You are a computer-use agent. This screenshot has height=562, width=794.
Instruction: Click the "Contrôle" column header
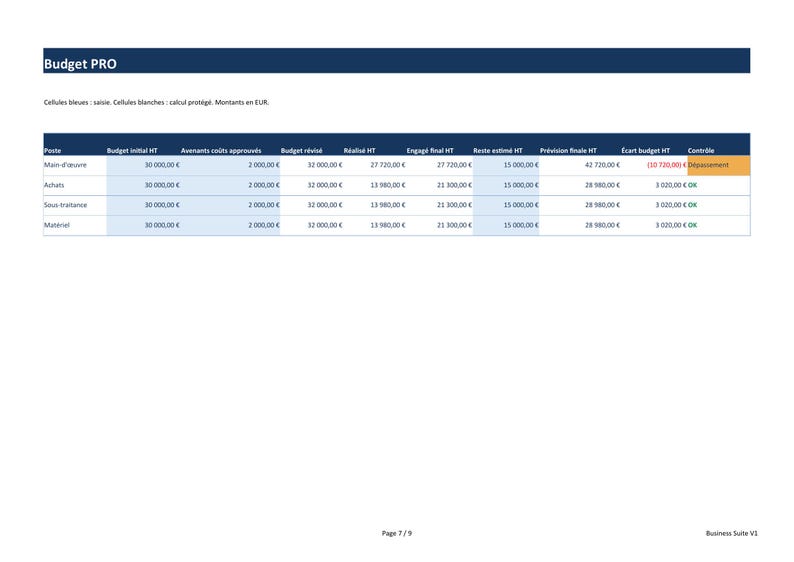[701, 150]
